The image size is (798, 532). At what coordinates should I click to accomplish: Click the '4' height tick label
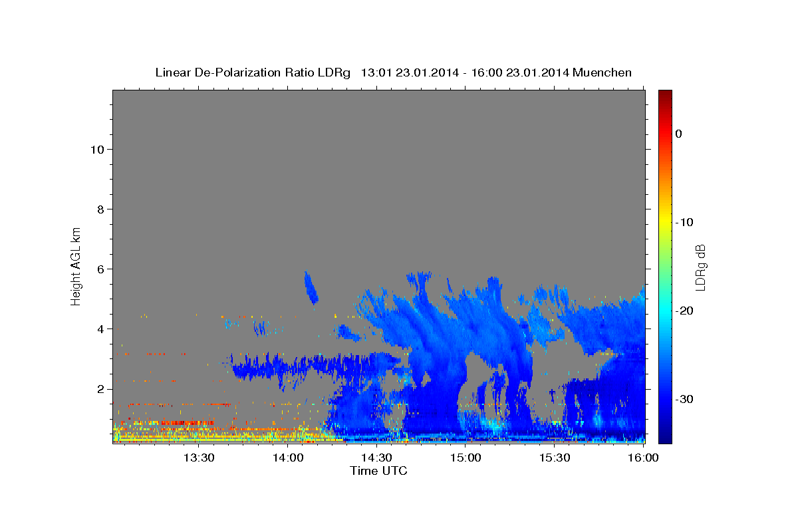tap(100, 329)
